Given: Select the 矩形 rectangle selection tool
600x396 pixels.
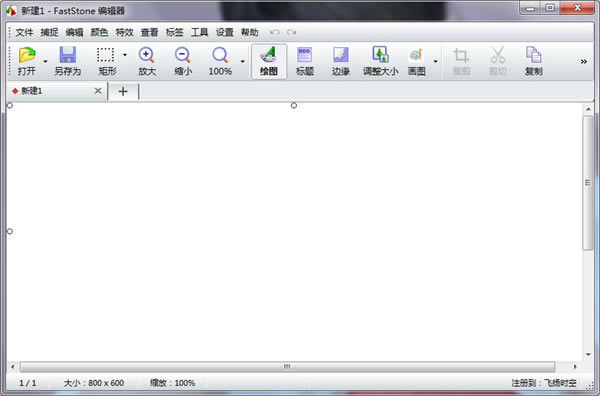Looking at the screenshot, I should pyautogui.click(x=106, y=55).
